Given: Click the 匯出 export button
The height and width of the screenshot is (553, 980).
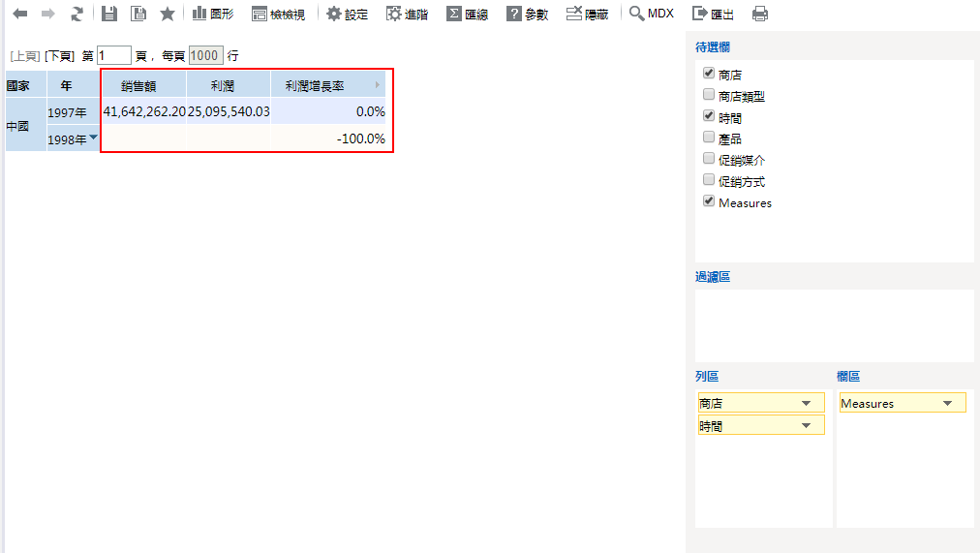Looking at the screenshot, I should (712, 14).
